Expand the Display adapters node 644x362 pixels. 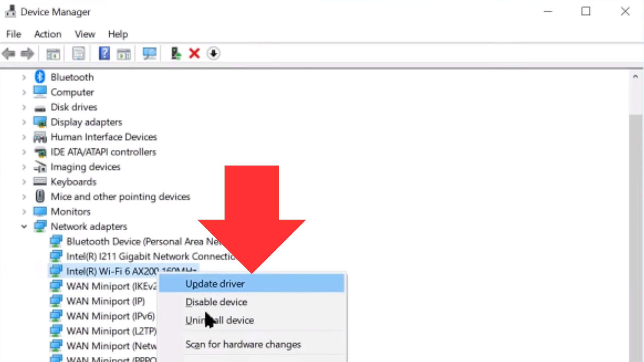pos(24,122)
